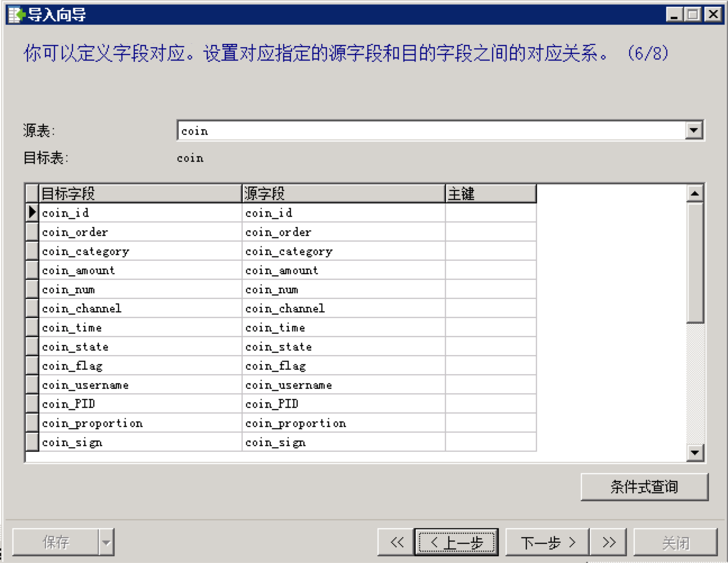Click the 下一步 next step button

pos(547,543)
